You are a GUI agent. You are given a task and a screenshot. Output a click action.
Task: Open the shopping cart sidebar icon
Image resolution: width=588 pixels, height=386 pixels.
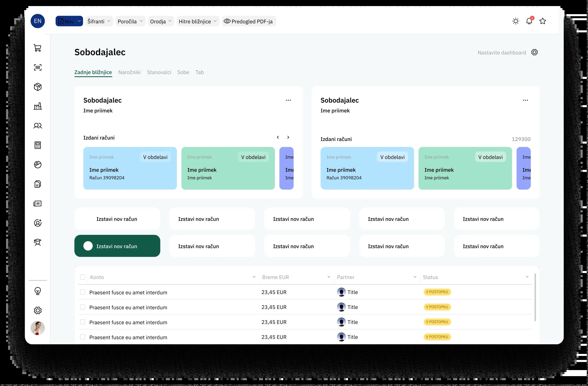point(38,48)
